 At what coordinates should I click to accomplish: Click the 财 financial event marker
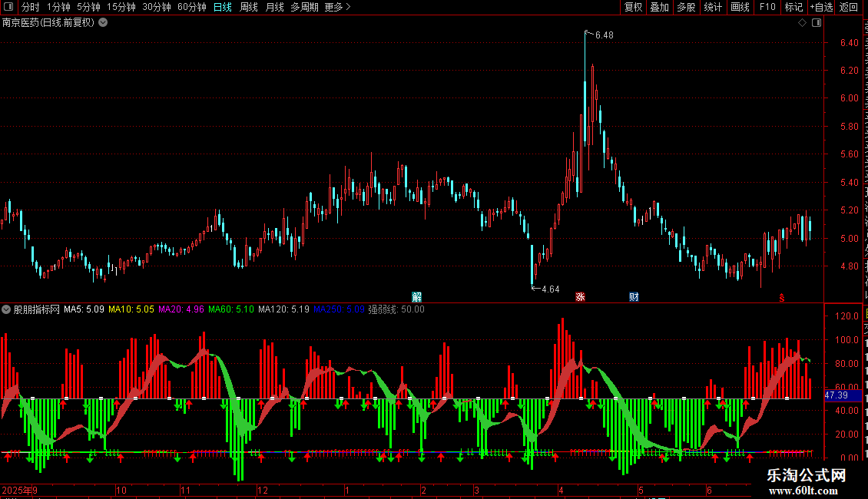pyautogui.click(x=634, y=297)
